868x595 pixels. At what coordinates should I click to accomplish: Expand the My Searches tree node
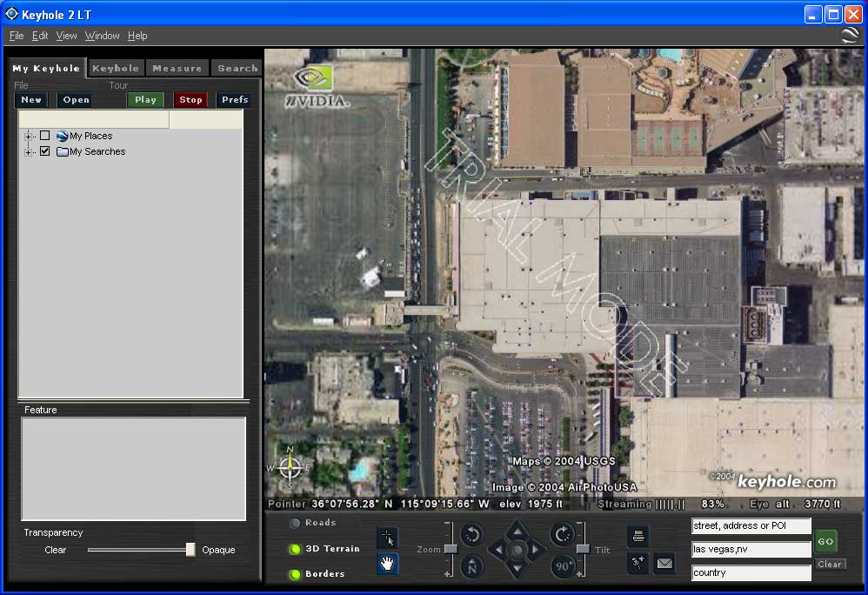pyautogui.click(x=28, y=151)
